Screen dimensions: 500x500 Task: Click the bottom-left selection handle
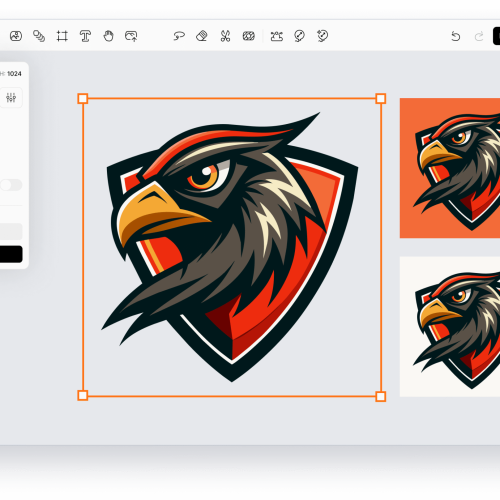click(83, 396)
